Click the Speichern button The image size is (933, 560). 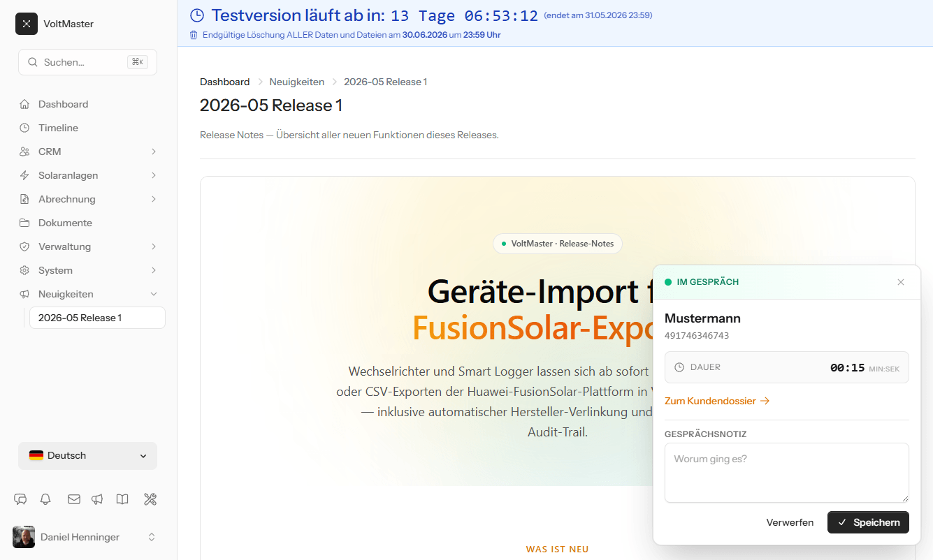pos(868,522)
